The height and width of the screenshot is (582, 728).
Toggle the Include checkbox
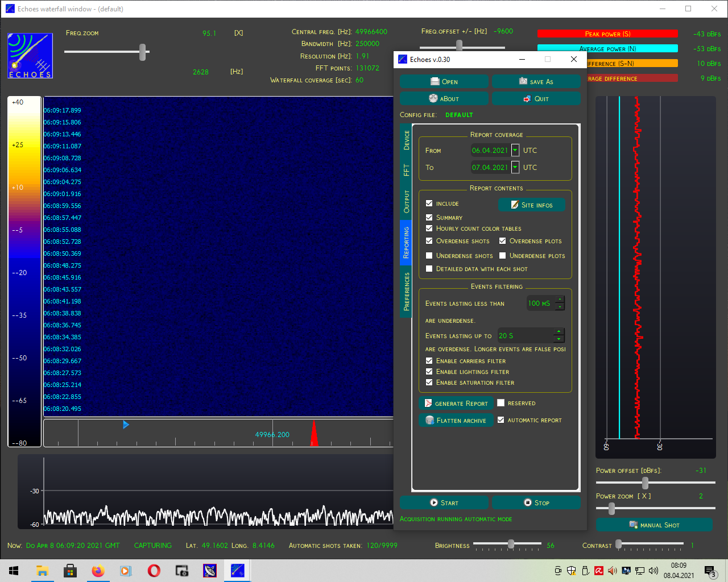[429, 203]
